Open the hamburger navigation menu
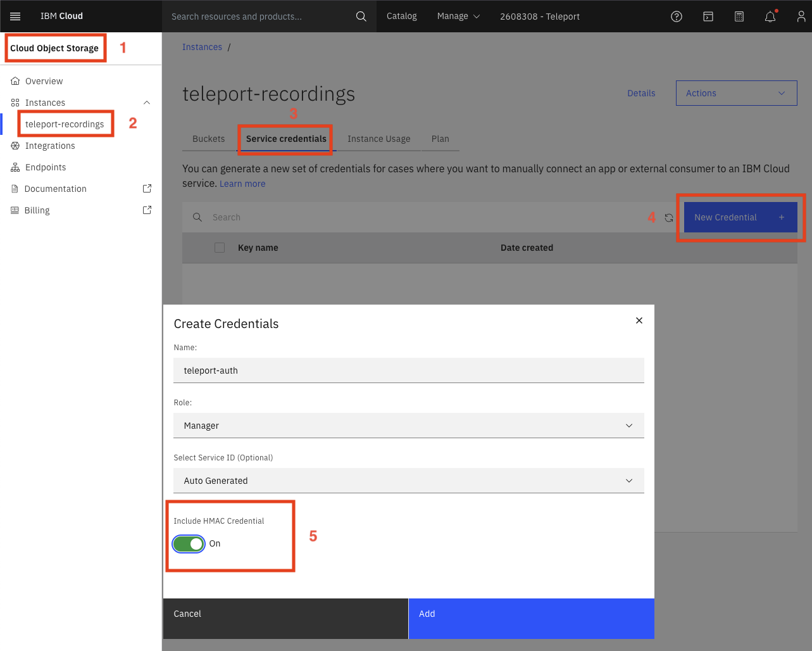Image resolution: width=812 pixels, height=651 pixels. [15, 16]
